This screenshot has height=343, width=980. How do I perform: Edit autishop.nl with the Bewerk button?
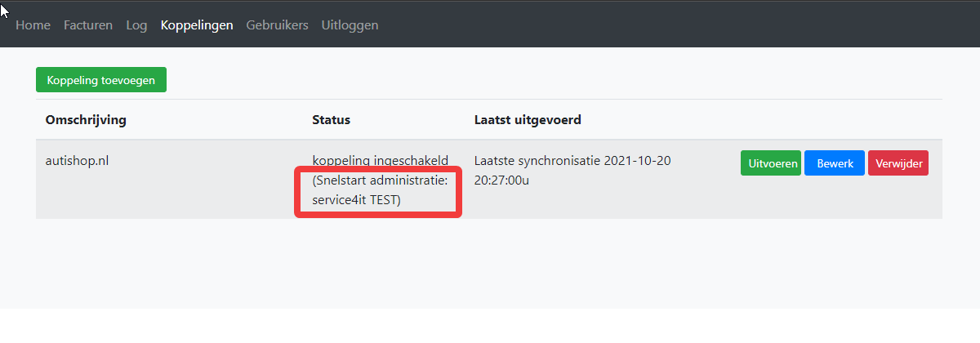tap(834, 163)
